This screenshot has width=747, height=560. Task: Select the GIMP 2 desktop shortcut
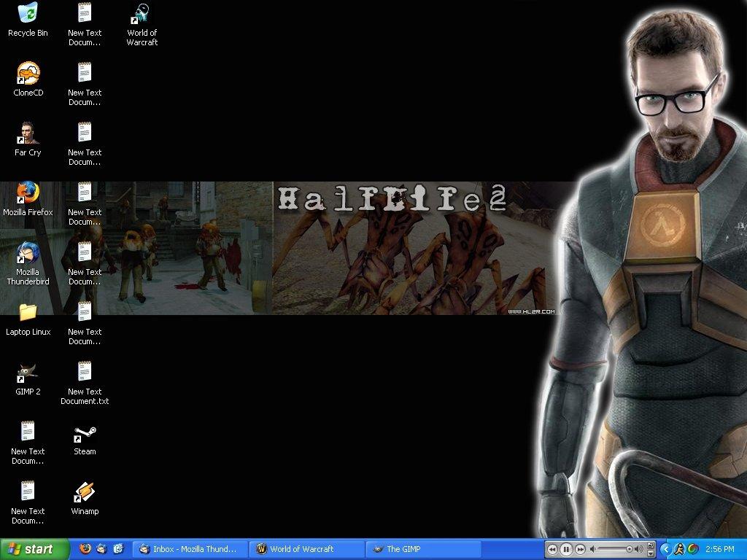point(28,373)
